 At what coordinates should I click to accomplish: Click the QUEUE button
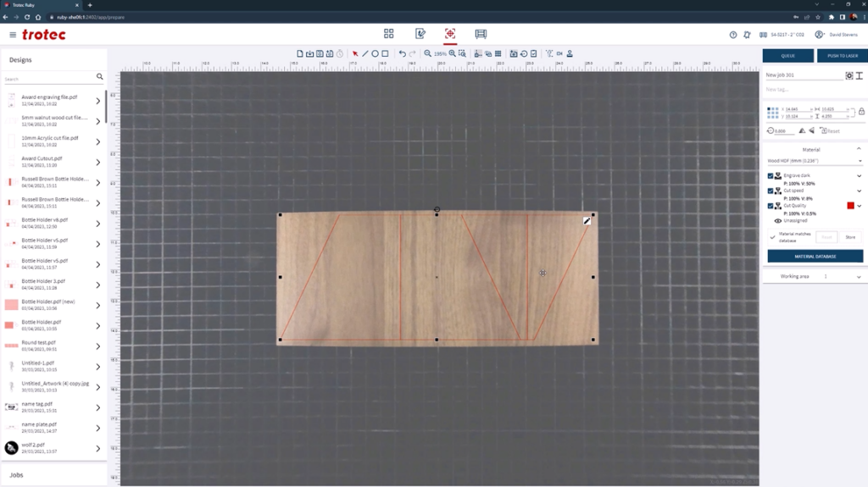pos(788,55)
